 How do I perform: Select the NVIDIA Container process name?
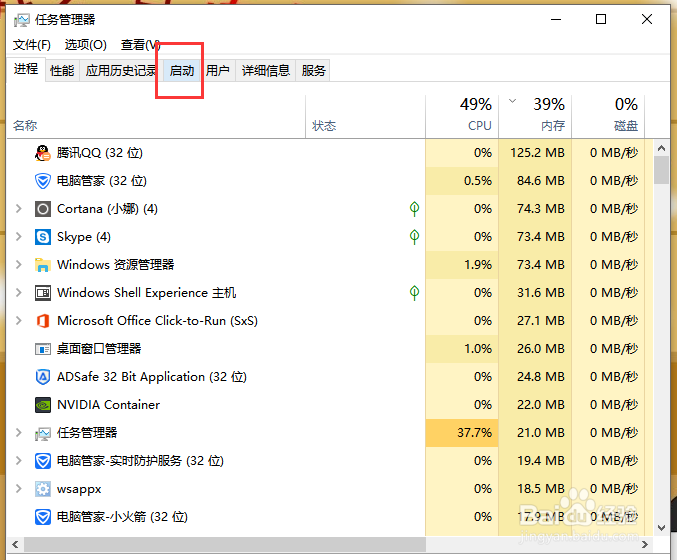click(108, 405)
